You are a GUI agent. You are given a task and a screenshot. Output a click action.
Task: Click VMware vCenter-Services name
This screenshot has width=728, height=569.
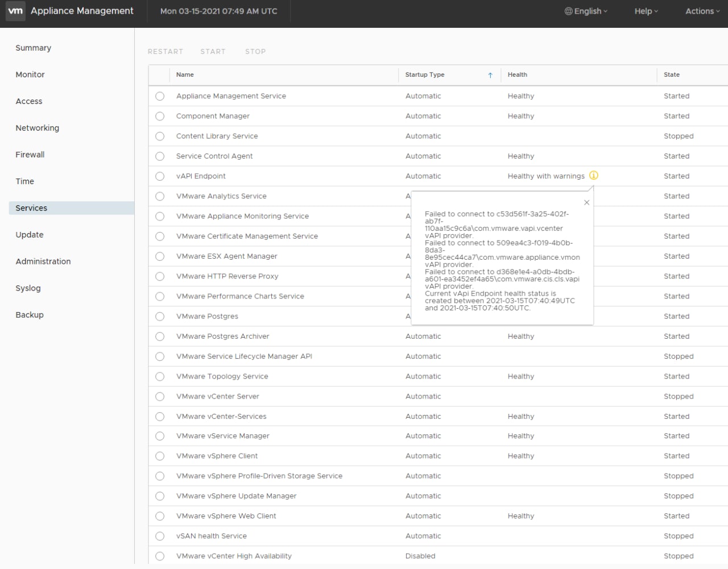pos(221,416)
